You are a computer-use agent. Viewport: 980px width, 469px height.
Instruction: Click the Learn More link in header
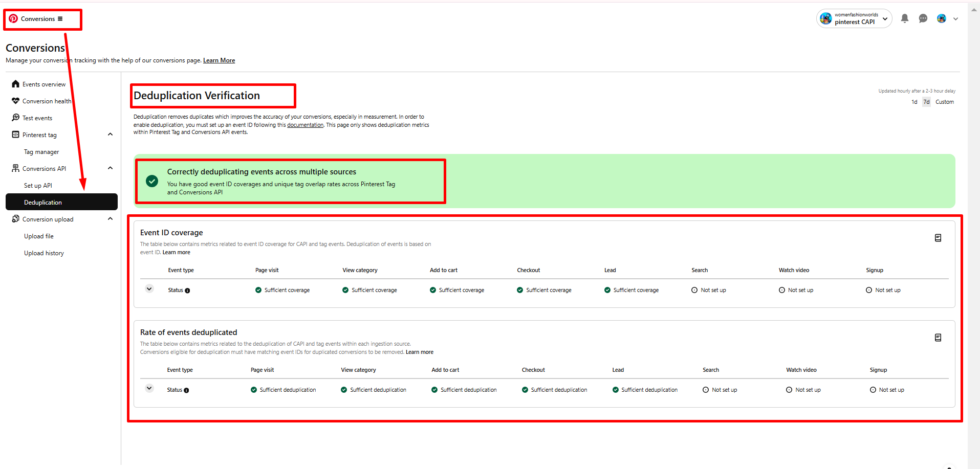click(x=219, y=60)
